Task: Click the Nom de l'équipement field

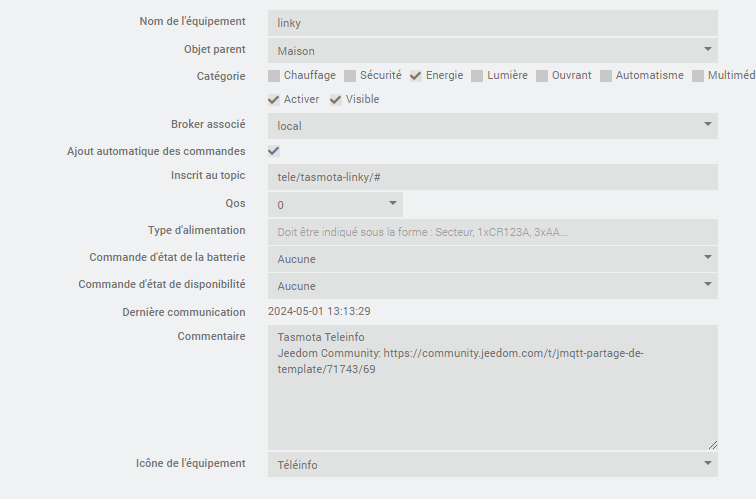Action: [493, 23]
